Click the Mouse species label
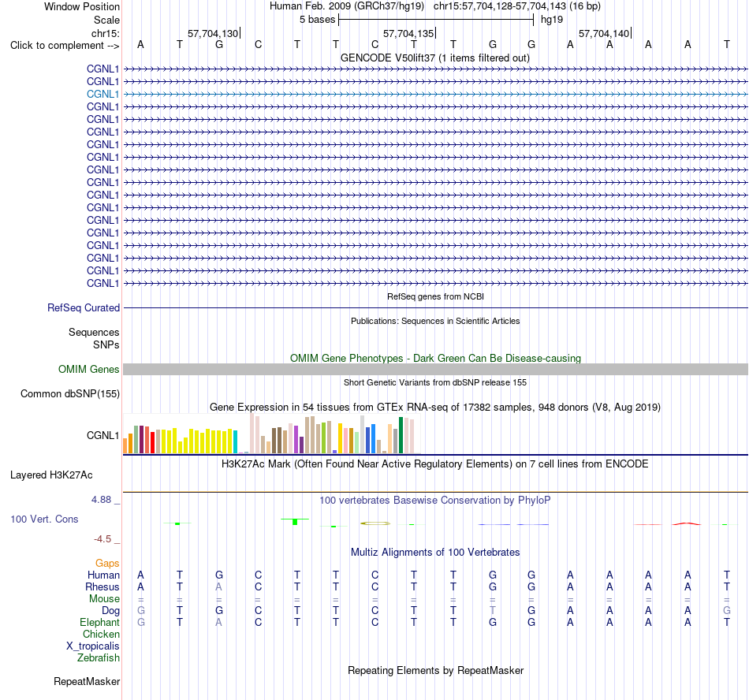This screenshot has height=700, width=749. pyautogui.click(x=104, y=598)
